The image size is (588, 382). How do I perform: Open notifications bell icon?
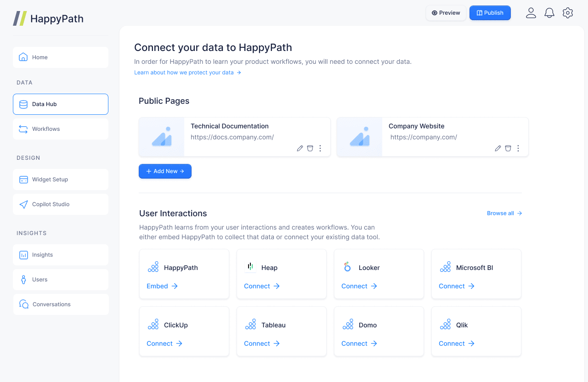[x=549, y=13]
